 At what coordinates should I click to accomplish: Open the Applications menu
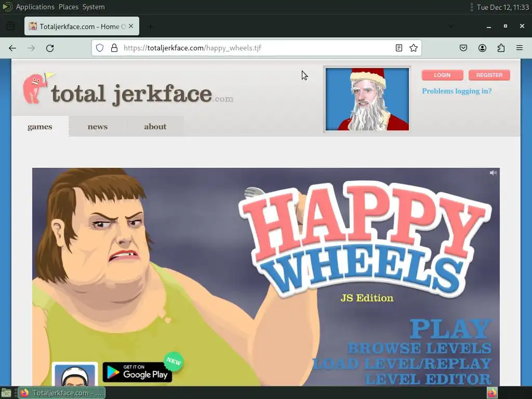point(35,7)
